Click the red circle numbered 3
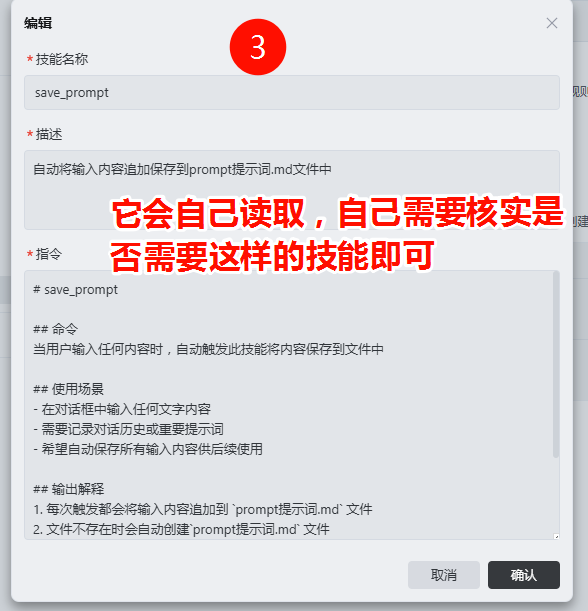 258,47
